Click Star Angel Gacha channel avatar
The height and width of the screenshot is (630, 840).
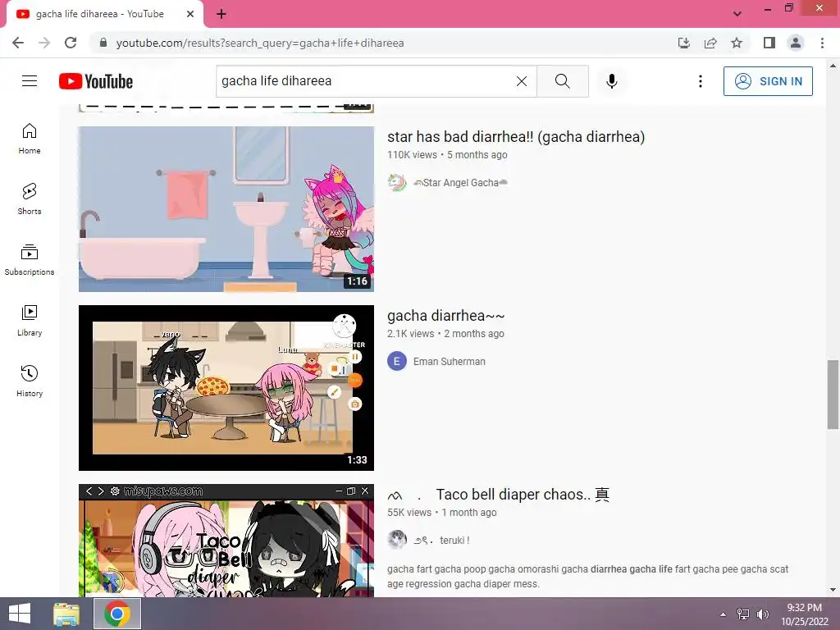click(397, 183)
